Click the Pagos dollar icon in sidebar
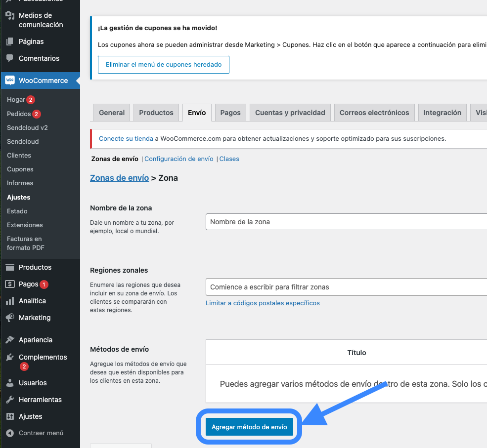Image resolution: width=487 pixels, height=448 pixels. pyautogui.click(x=10, y=284)
